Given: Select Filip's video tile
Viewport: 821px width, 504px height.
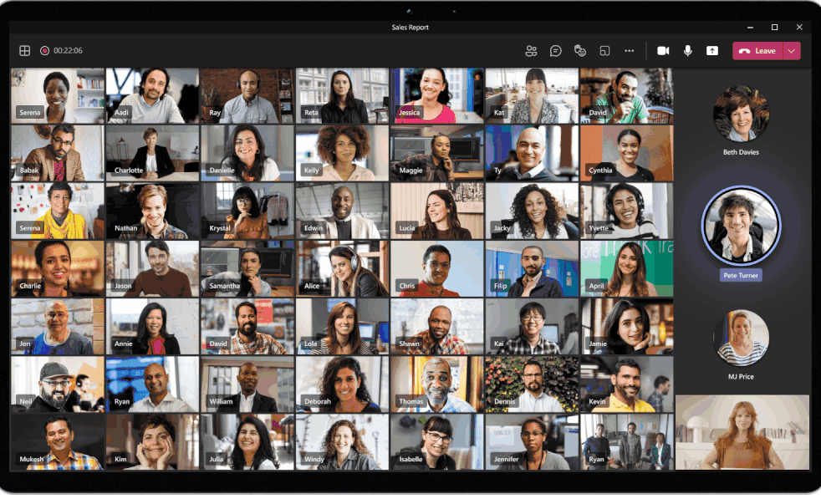Looking at the screenshot, I should (x=532, y=269).
